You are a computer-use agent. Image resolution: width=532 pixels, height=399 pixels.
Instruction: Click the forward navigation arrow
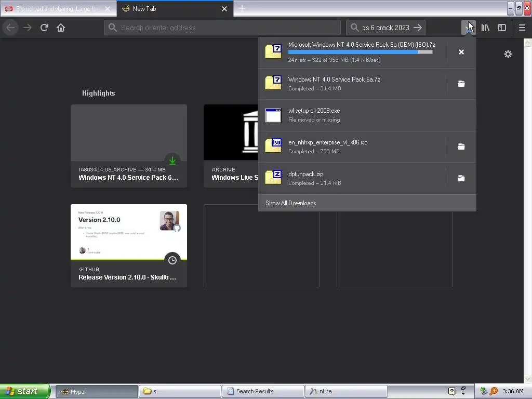click(x=28, y=28)
